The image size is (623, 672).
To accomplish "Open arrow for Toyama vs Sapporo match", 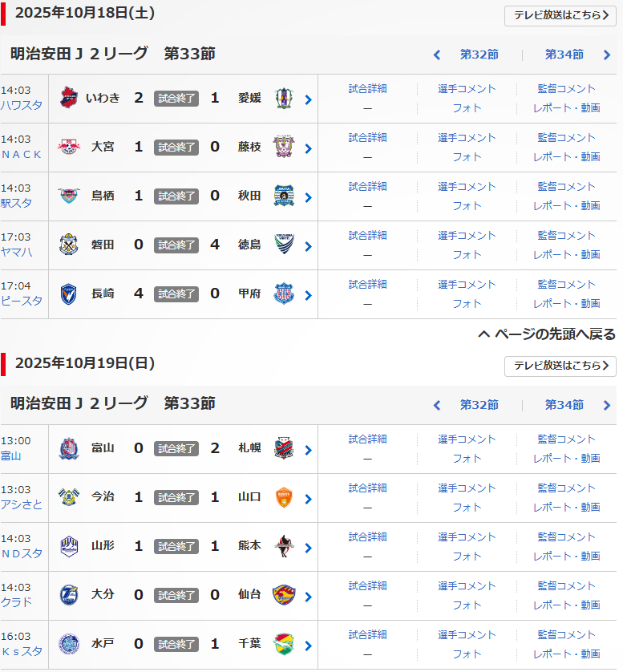I will tap(308, 450).
